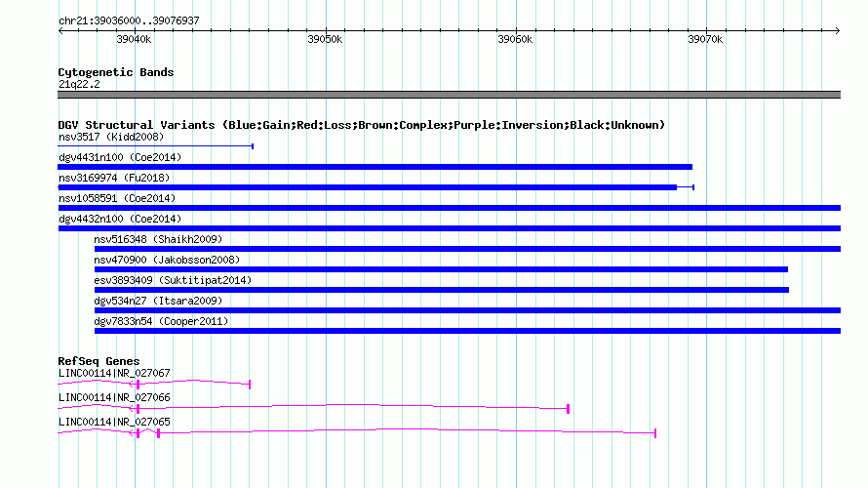Viewport: 868px width, 488px height.
Task: Click the NR_027065 transcript end exon marker
Action: tap(655, 433)
